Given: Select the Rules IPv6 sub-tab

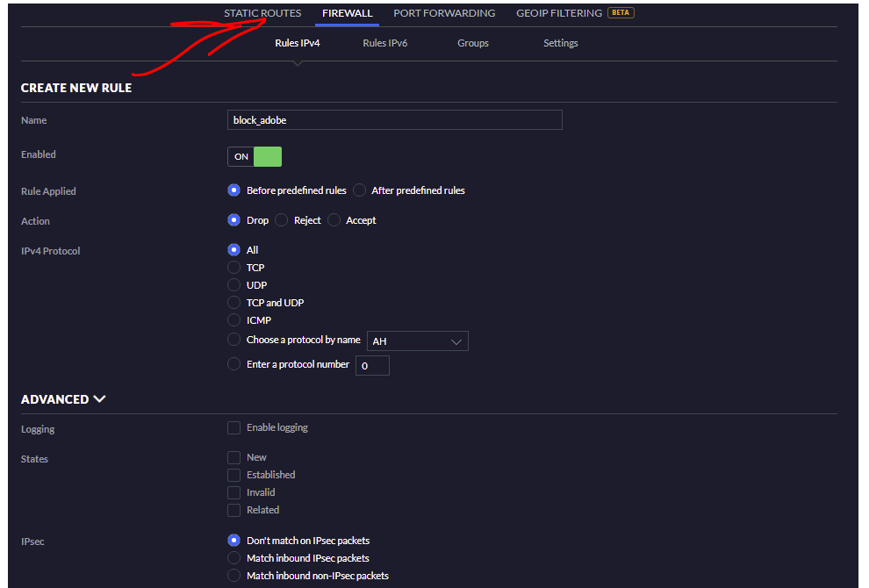Looking at the screenshot, I should click(384, 43).
